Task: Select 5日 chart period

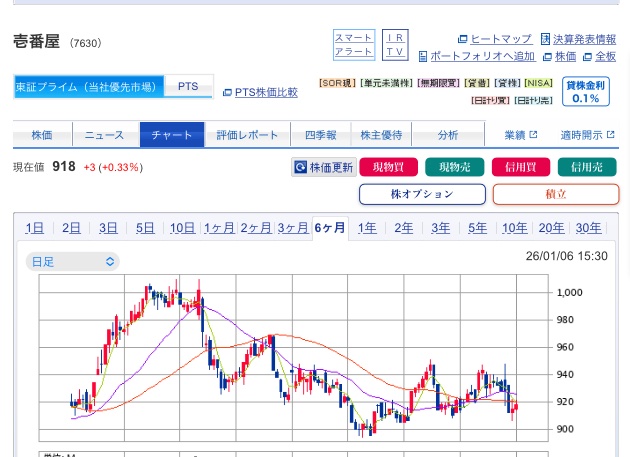Action: [x=145, y=228]
